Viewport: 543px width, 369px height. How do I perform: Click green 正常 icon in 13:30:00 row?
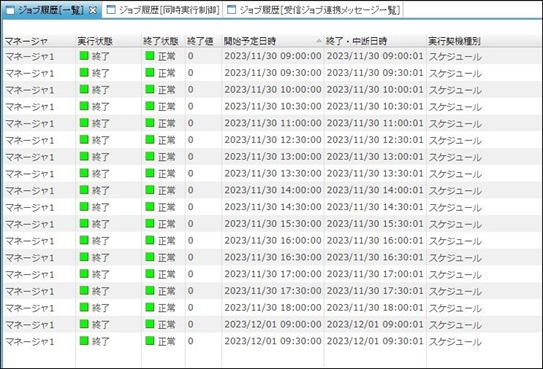tap(150, 173)
